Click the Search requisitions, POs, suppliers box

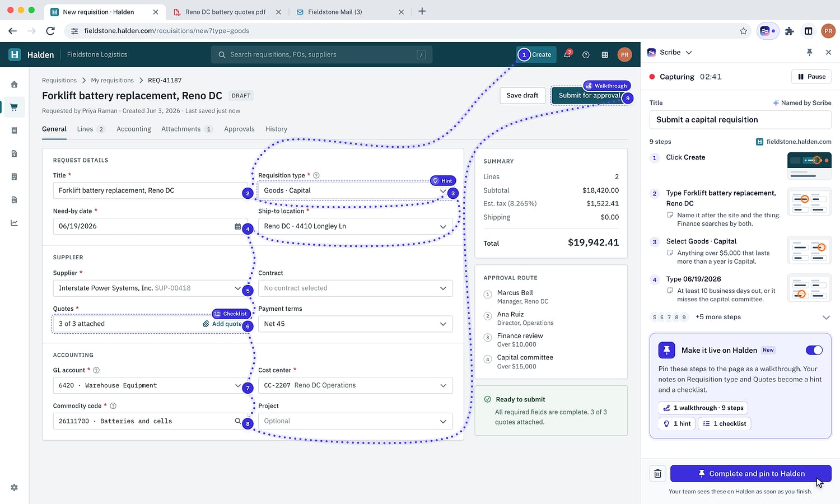(x=321, y=54)
